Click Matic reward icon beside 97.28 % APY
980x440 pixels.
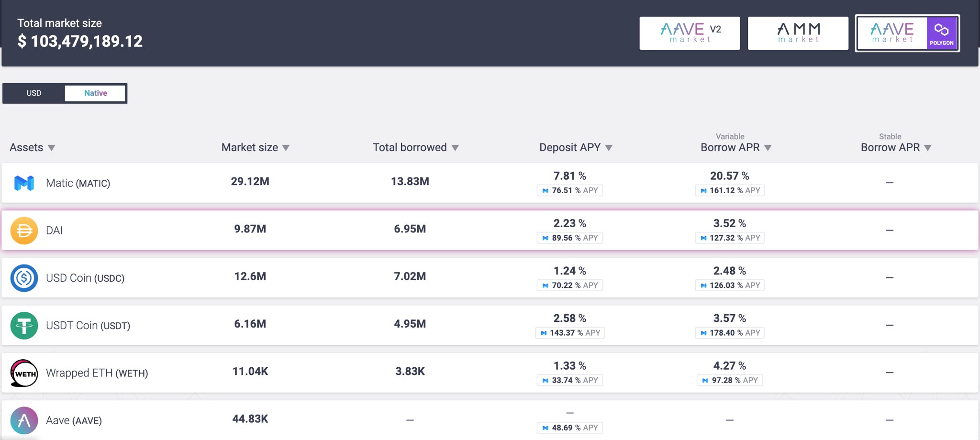coord(705,380)
